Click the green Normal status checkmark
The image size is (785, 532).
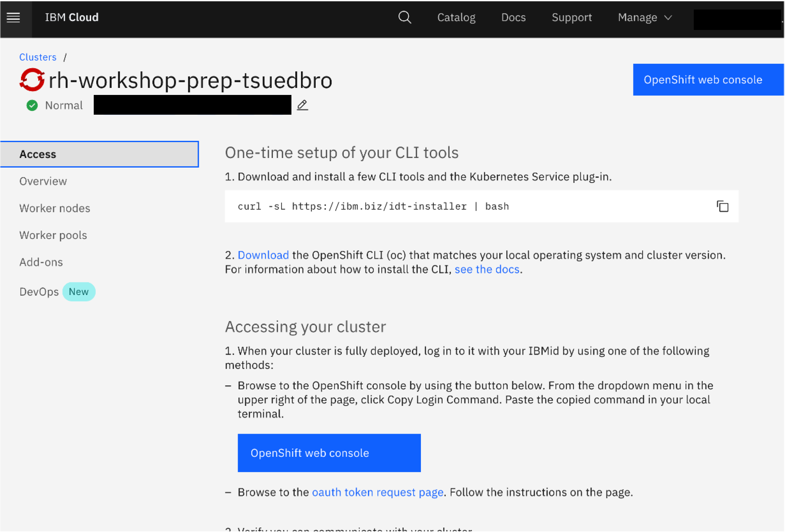[32, 105]
